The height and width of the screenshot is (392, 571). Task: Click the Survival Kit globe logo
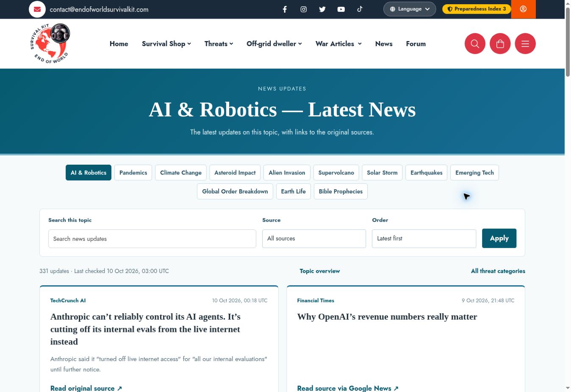(50, 44)
